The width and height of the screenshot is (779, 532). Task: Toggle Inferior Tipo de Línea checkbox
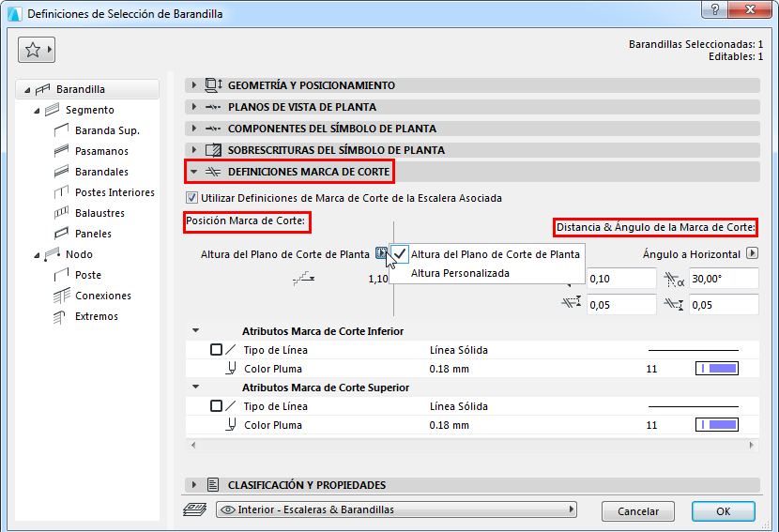click(x=216, y=350)
